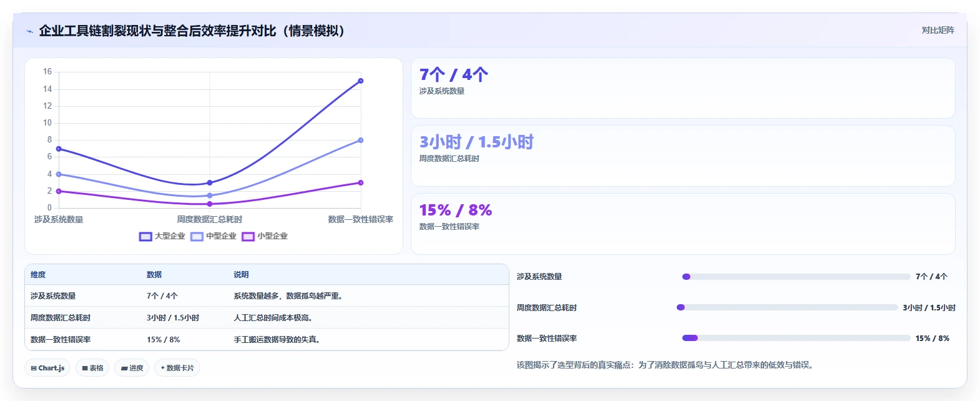
Task: Select the 数据卡片 tag
Action: [177, 368]
